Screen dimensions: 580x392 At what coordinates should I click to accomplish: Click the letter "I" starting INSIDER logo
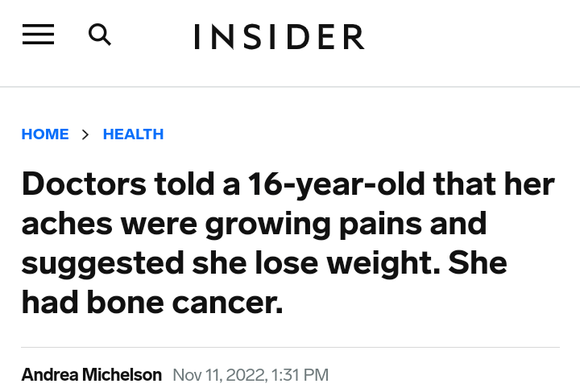(197, 37)
